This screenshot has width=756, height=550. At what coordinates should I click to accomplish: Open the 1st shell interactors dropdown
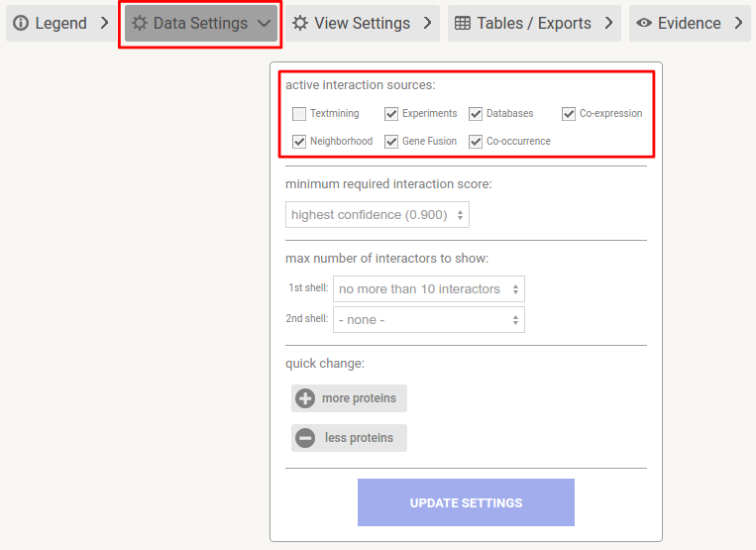coord(429,288)
